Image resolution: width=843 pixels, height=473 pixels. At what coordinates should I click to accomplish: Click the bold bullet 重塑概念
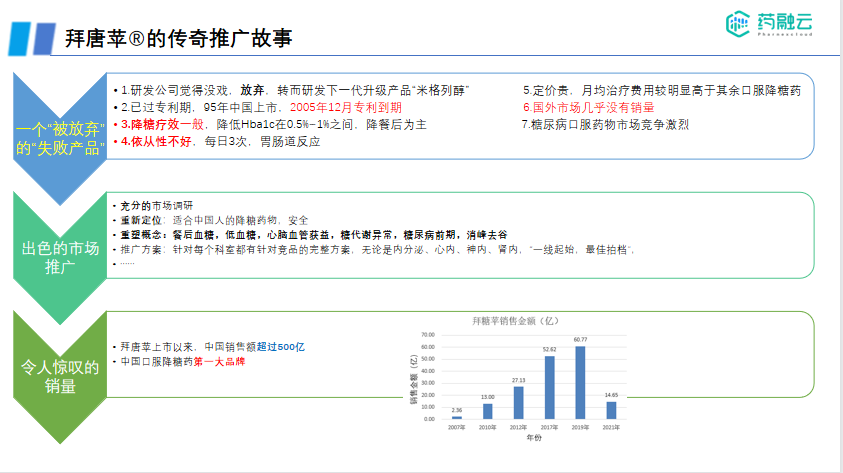[310, 235]
